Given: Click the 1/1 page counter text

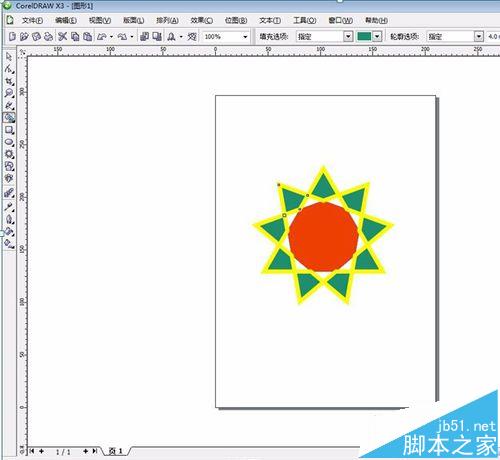Looking at the screenshot, I should (x=63, y=452).
